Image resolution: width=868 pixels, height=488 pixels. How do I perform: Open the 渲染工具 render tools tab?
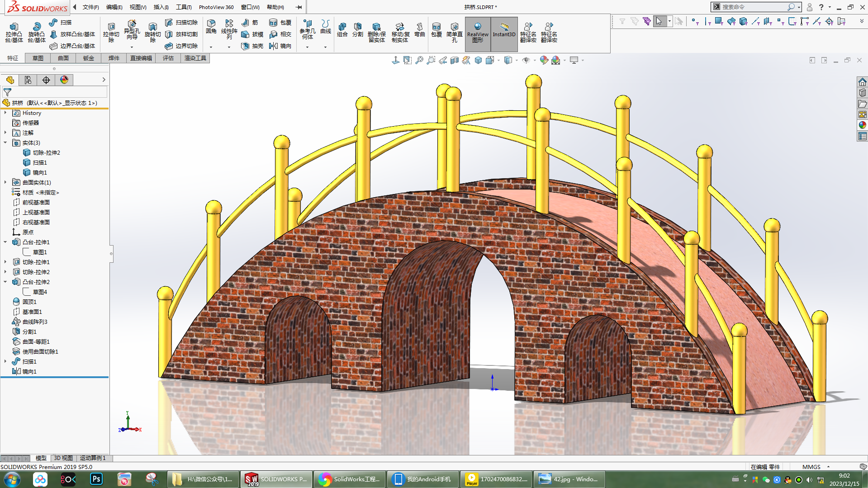pos(195,58)
